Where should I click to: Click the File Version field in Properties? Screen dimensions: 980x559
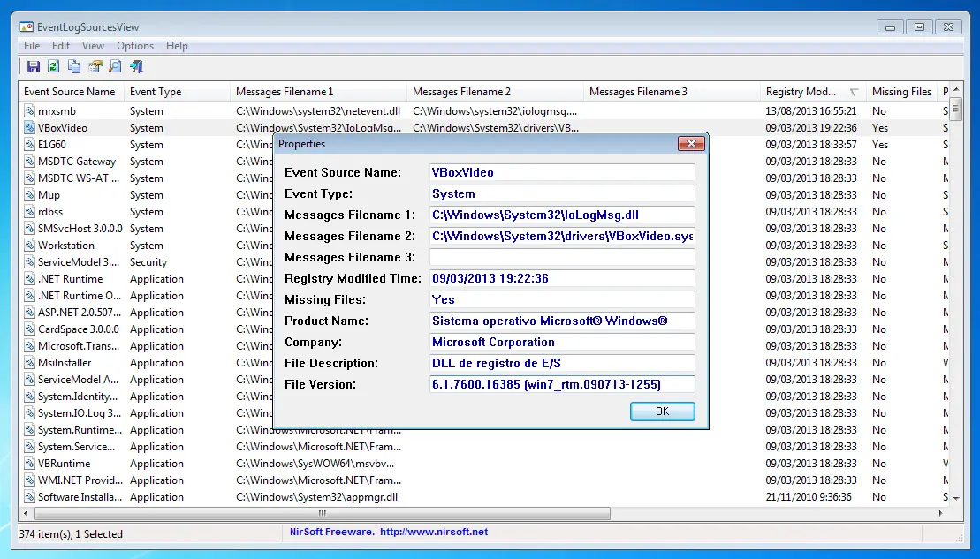click(x=562, y=384)
